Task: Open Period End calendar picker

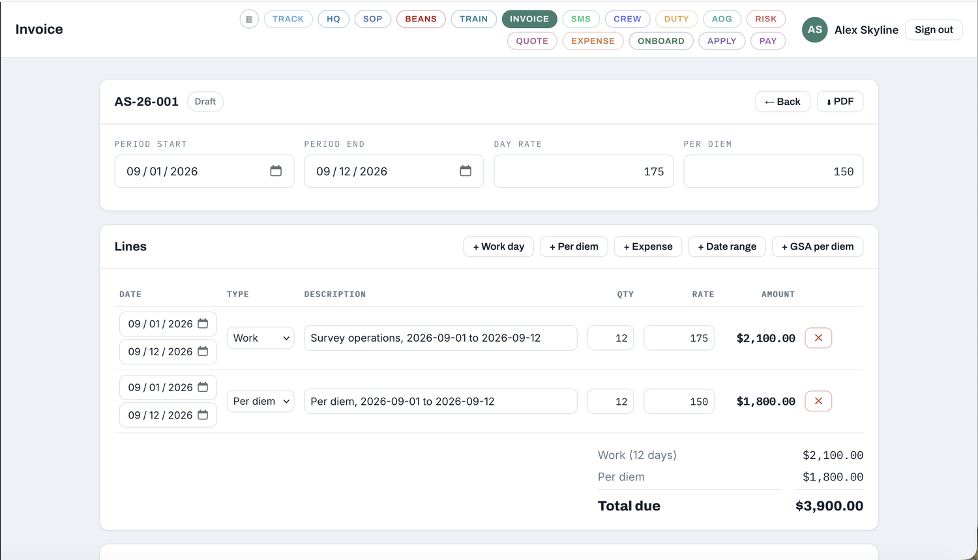Action: tap(466, 171)
